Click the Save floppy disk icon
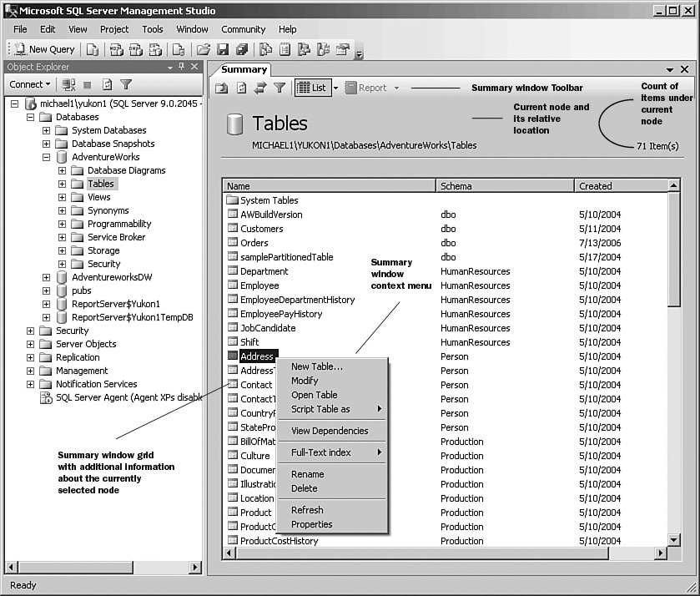Screen dimensions: 700x596 click(x=222, y=49)
